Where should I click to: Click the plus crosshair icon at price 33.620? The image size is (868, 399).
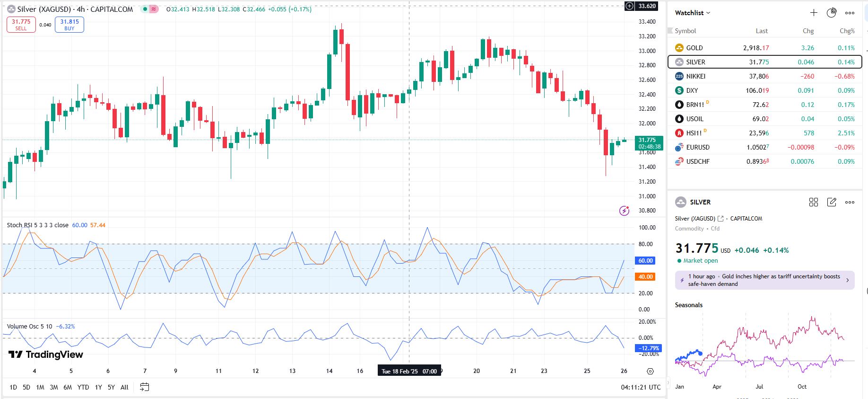click(630, 6)
